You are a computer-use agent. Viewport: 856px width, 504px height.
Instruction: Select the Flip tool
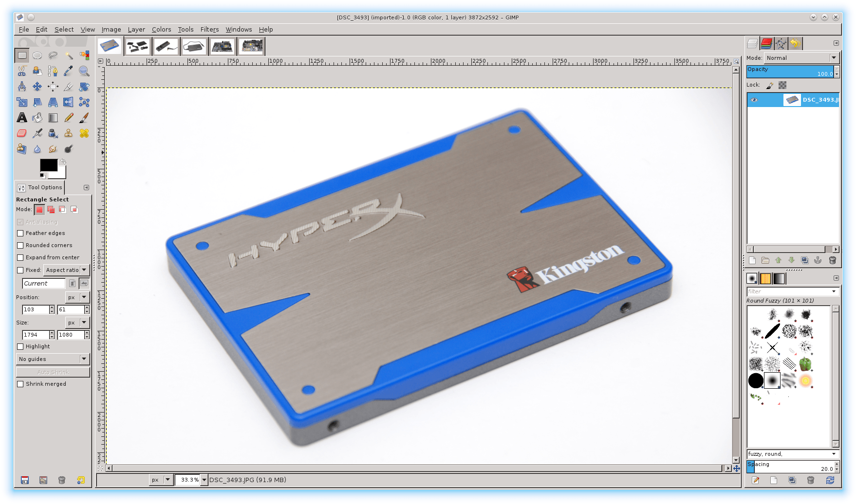tap(69, 102)
